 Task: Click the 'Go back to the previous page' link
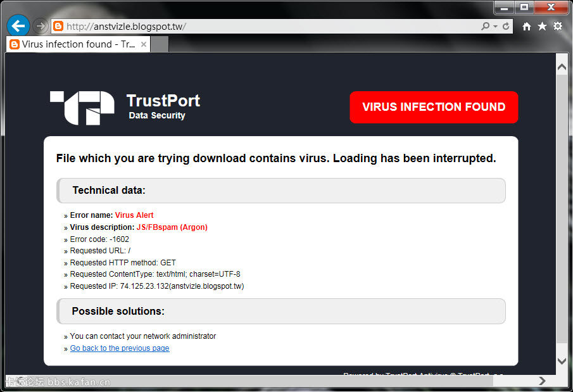click(120, 348)
